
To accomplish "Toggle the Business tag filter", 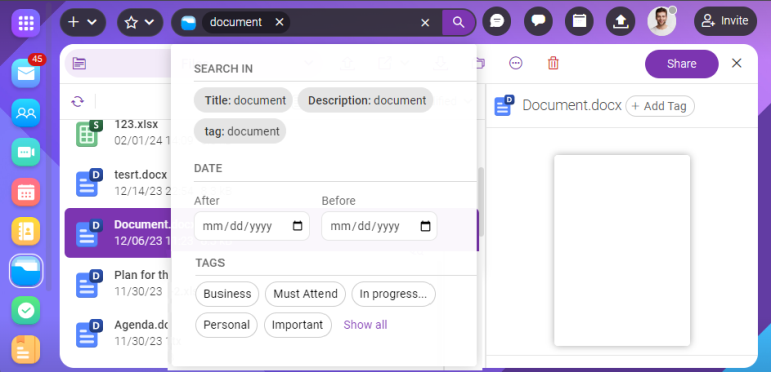I will pos(227,294).
